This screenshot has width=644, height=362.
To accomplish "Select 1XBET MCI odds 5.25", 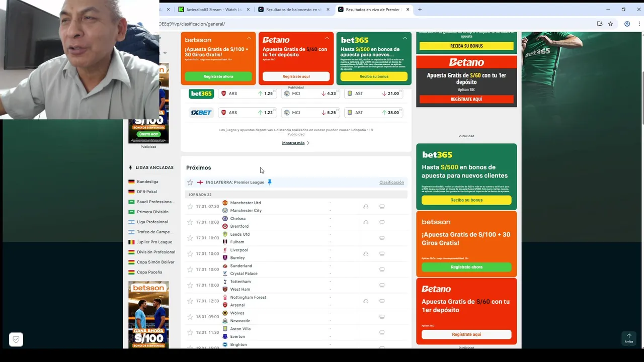I will 311,113.
